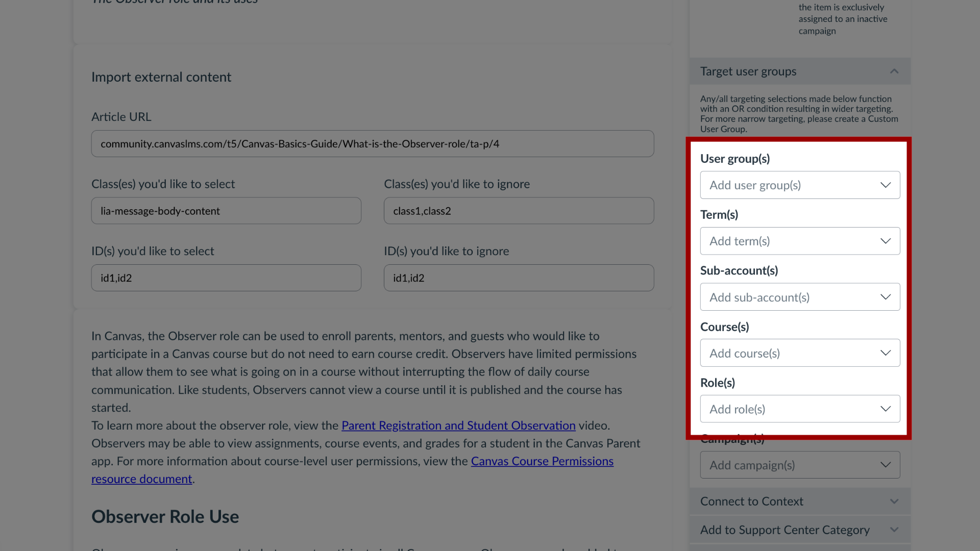Expand the Connect to Context section
The height and width of the screenshot is (551, 980).
[800, 501]
